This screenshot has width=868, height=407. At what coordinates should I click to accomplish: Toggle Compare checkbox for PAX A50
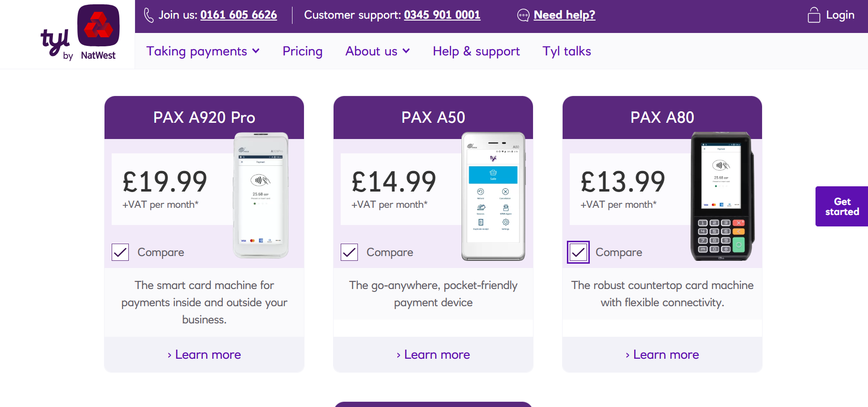point(349,252)
